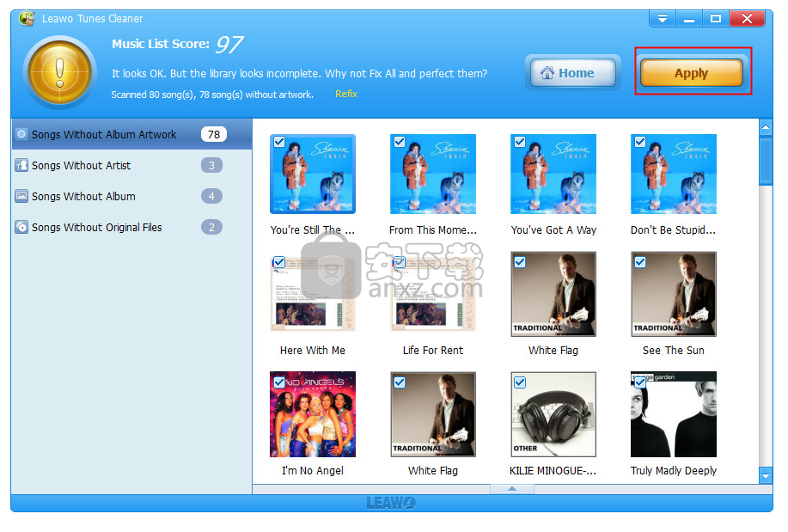The height and width of the screenshot is (532, 788).
Task: Uncheck I'm No Angel song
Action: point(279,382)
